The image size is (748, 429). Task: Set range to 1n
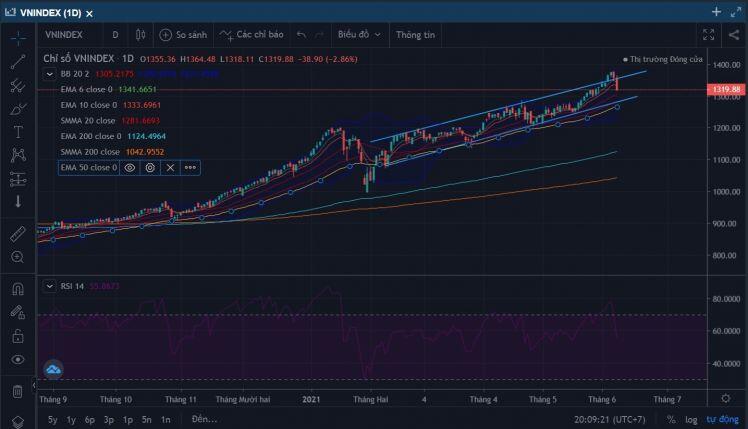pyautogui.click(x=166, y=419)
